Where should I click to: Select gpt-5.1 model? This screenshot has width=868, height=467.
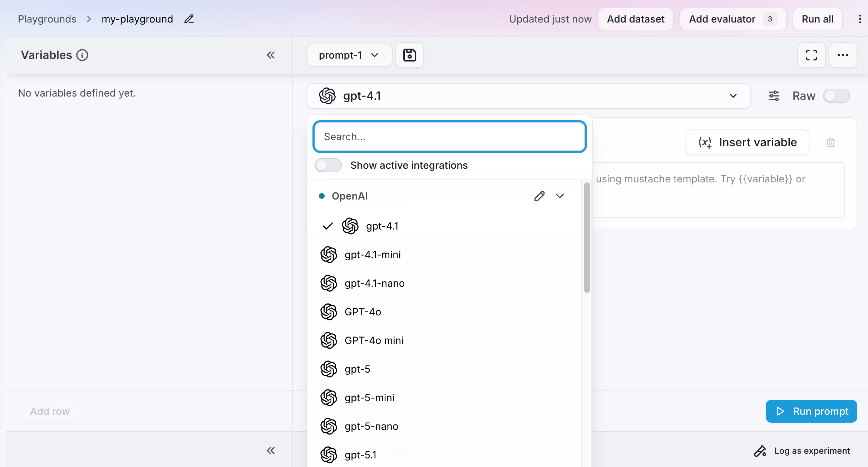pyautogui.click(x=445, y=455)
